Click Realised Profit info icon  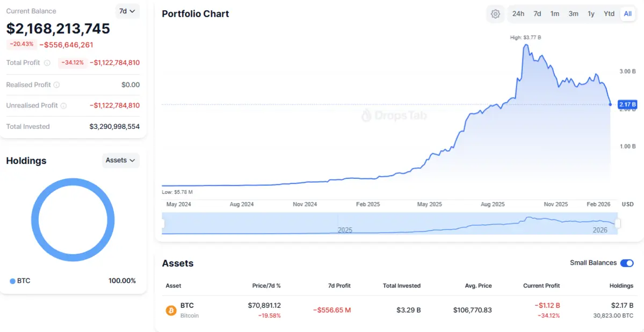click(57, 85)
